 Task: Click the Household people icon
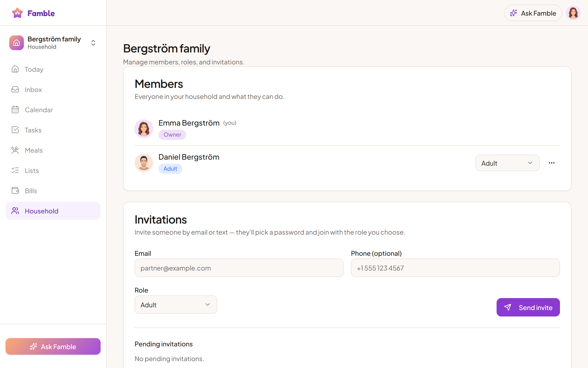[15, 210]
